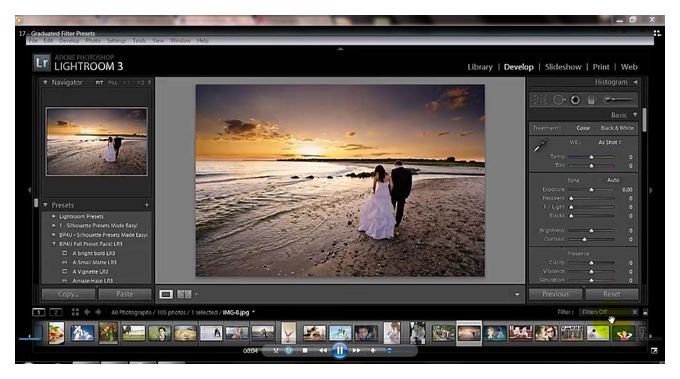
Task: Click the Previous button
Action: click(555, 294)
